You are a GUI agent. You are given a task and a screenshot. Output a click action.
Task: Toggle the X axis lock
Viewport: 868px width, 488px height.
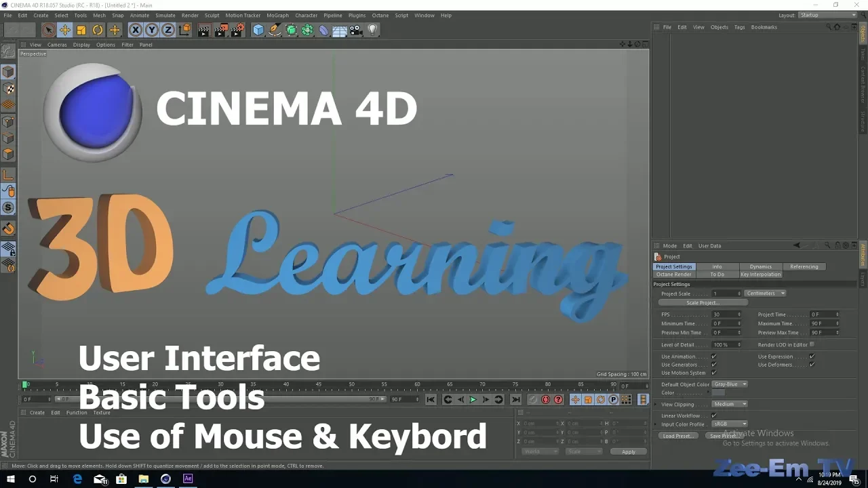pyautogui.click(x=136, y=30)
